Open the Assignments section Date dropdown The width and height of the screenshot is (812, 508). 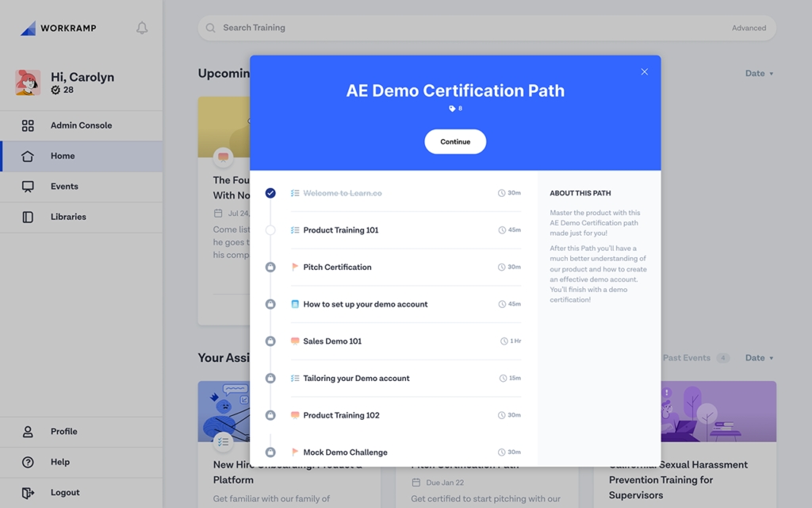759,358
